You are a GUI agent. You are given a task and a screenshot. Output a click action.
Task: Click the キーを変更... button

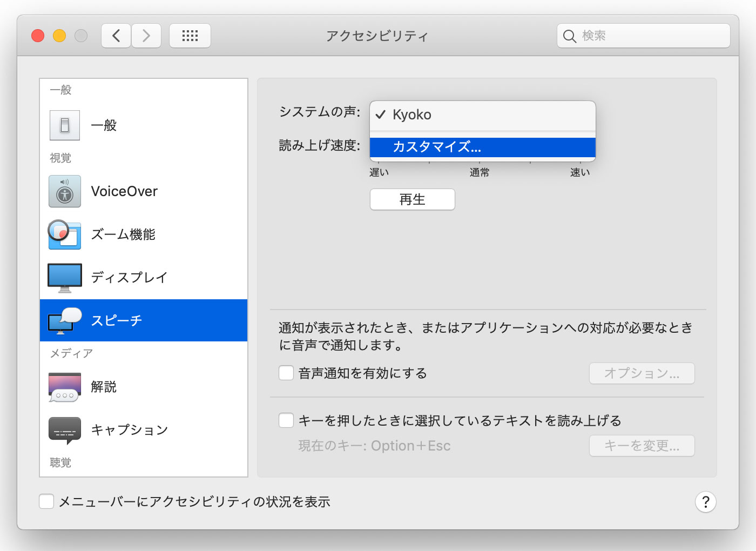tap(642, 446)
